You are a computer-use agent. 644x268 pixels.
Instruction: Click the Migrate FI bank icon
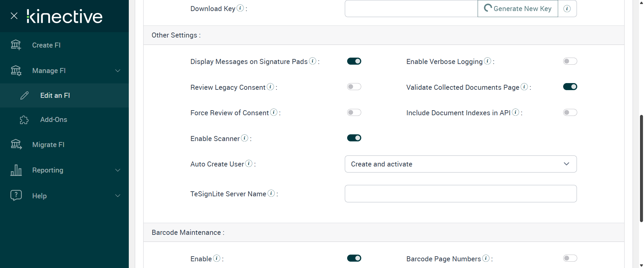pos(16,144)
